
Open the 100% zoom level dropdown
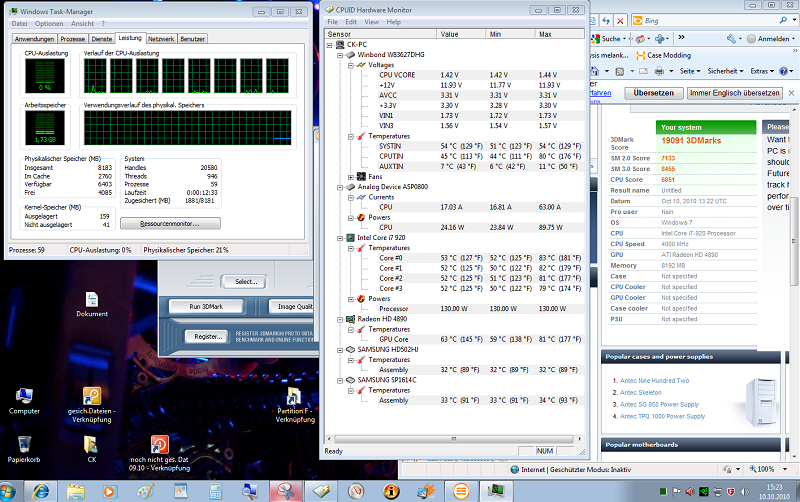click(x=785, y=469)
